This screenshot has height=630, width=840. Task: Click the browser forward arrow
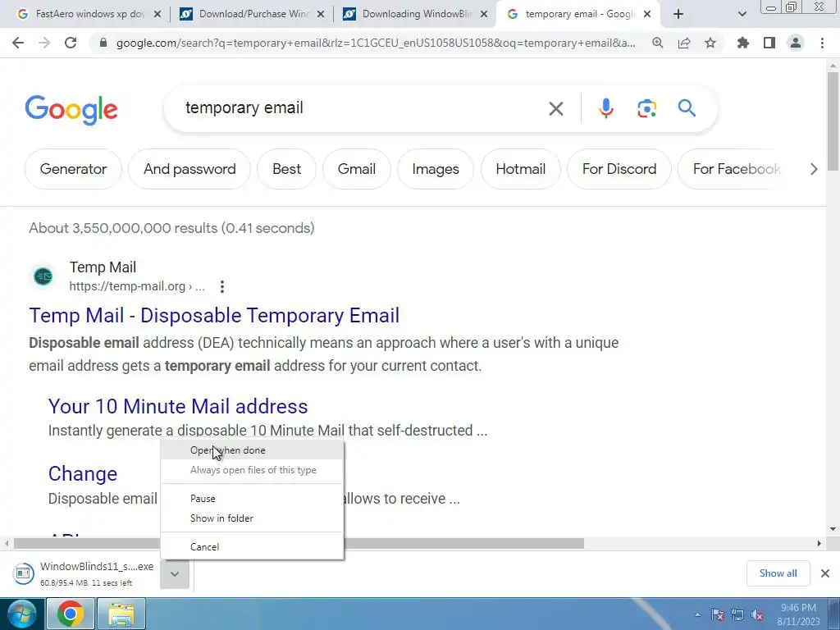[x=44, y=43]
